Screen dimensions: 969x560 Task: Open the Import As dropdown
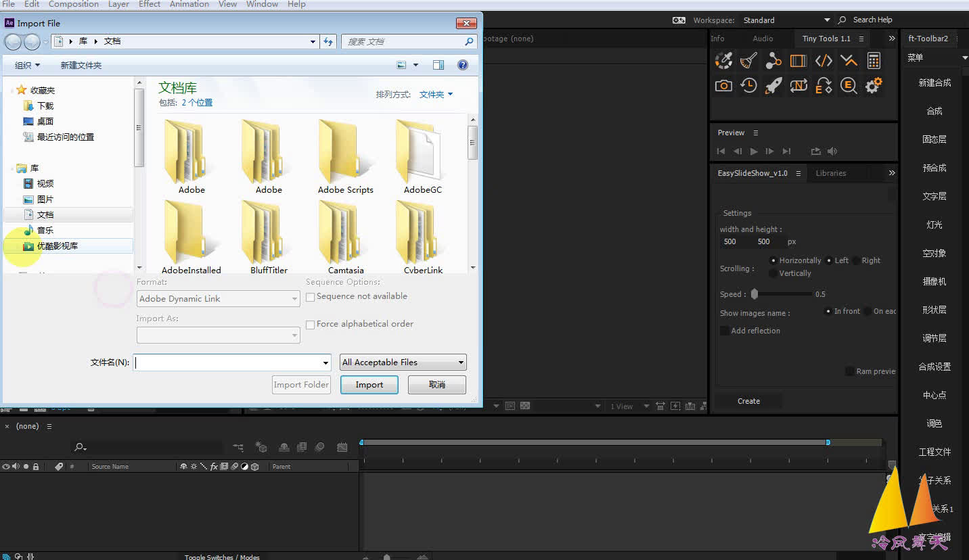(219, 335)
